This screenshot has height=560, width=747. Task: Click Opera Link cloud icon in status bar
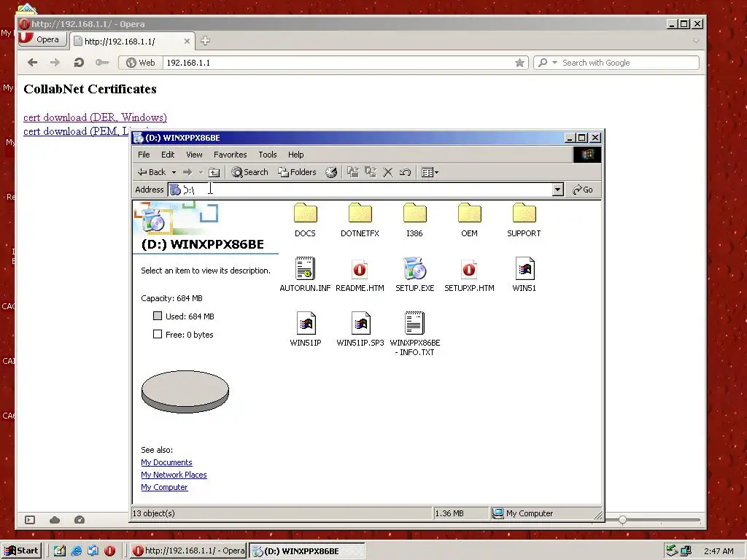[x=55, y=520]
